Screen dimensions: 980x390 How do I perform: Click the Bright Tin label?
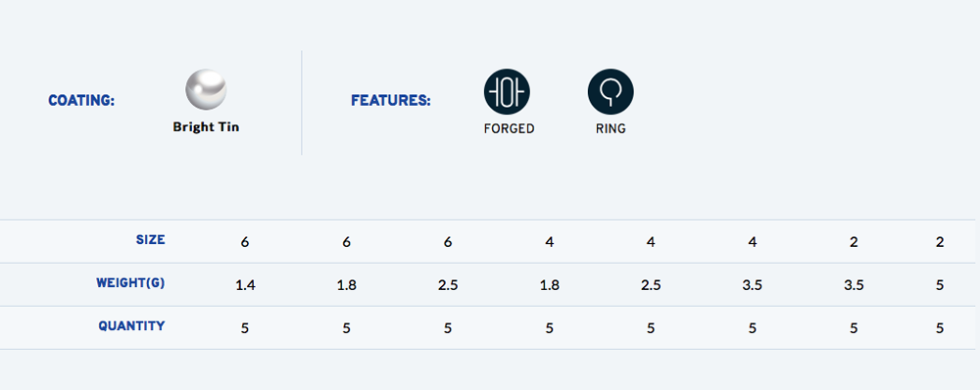[206, 126]
